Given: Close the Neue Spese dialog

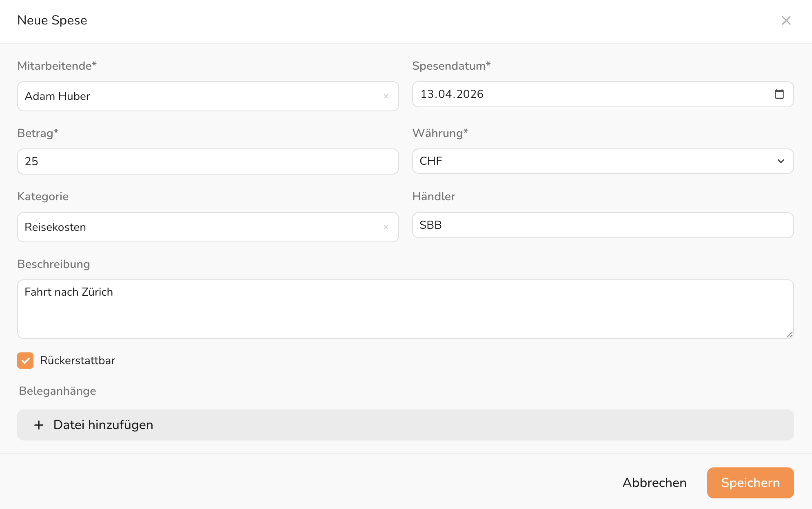Looking at the screenshot, I should point(786,20).
